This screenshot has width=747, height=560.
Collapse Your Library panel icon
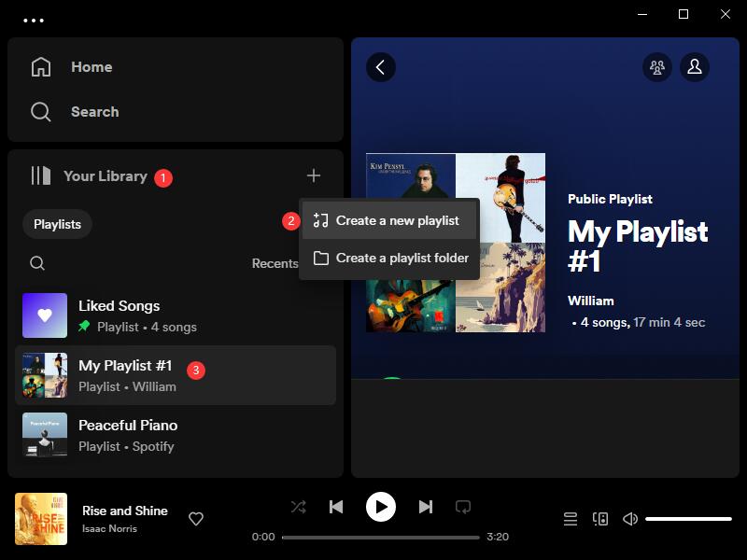click(40, 175)
